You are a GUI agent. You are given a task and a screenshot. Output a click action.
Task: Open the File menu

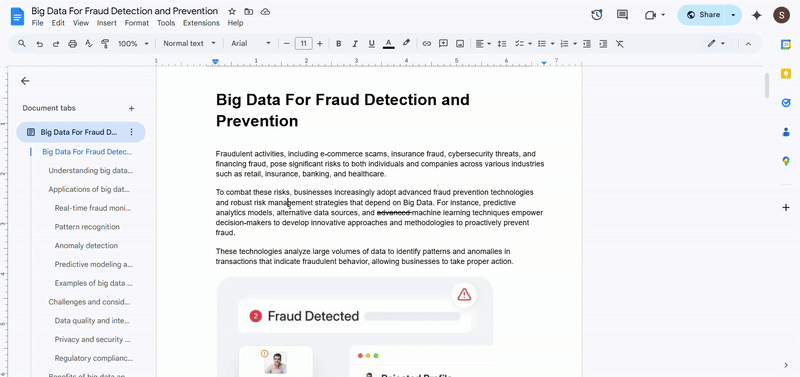37,23
